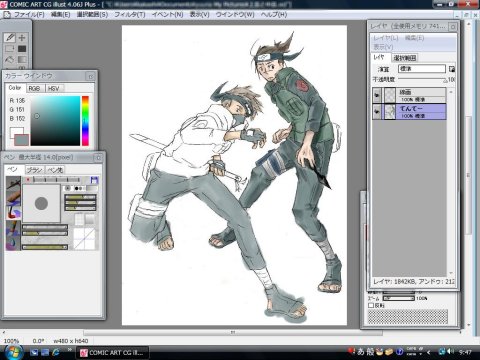Viewport: 480px width, 360px height.
Task: Open the blend mode 標準 combo box
Action: tap(422, 69)
